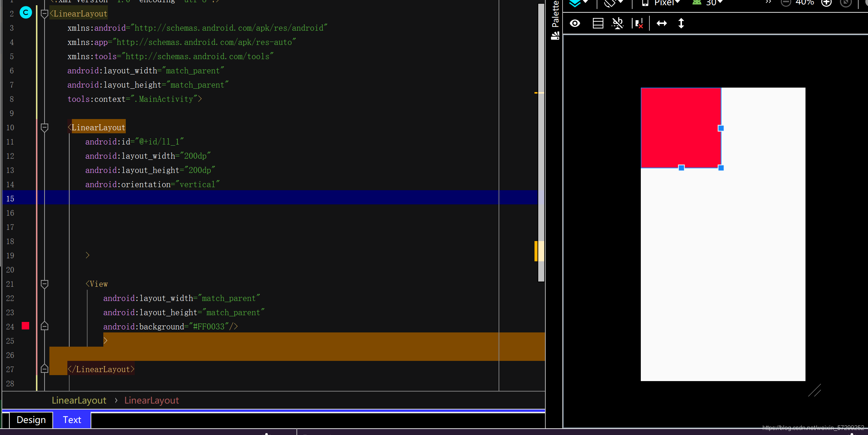The image size is (868, 435).
Task: Click the closing bracket on line 19
Action: (x=88, y=255)
